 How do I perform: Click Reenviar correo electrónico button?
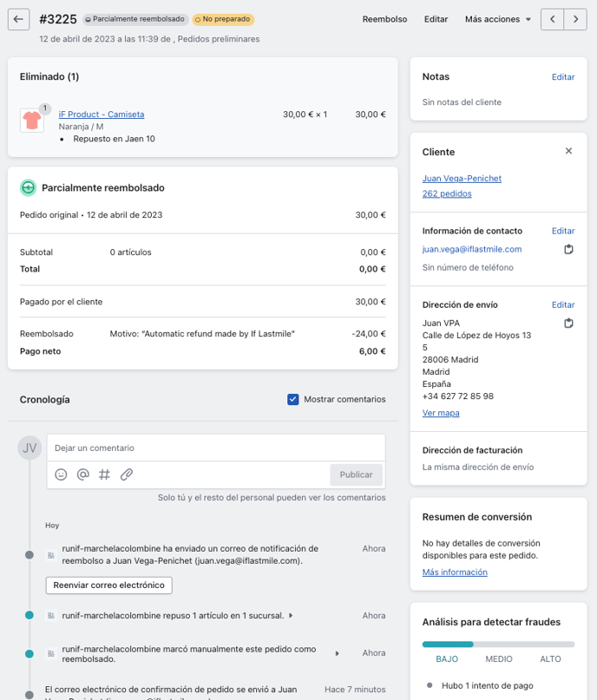[109, 586]
